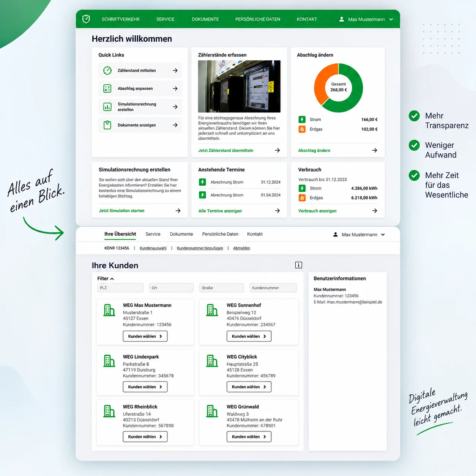Click arrow beside Alle Termine anzeigen
Image resolution: width=476 pixels, height=476 pixels.
point(277,211)
